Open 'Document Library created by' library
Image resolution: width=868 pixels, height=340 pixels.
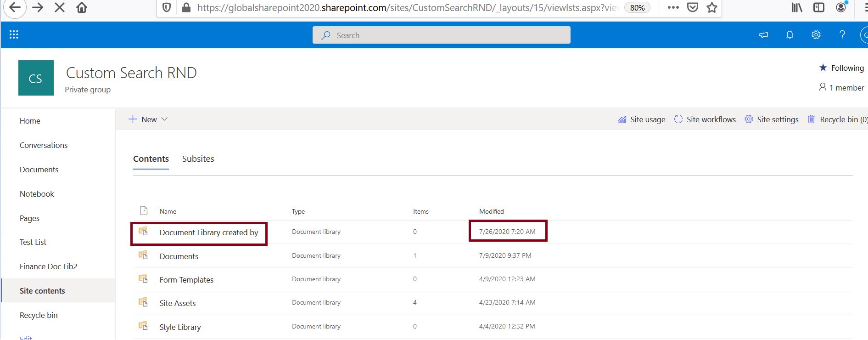pyautogui.click(x=209, y=232)
